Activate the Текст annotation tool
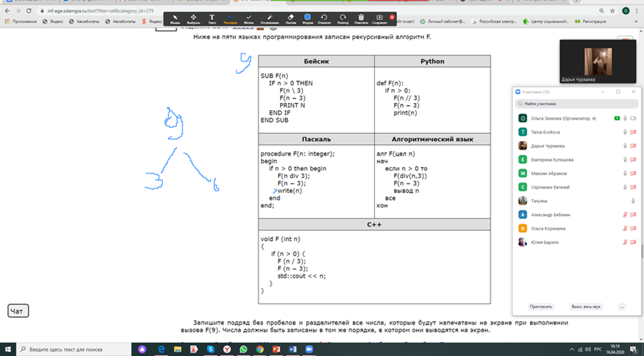644x356 pixels. coord(212,19)
